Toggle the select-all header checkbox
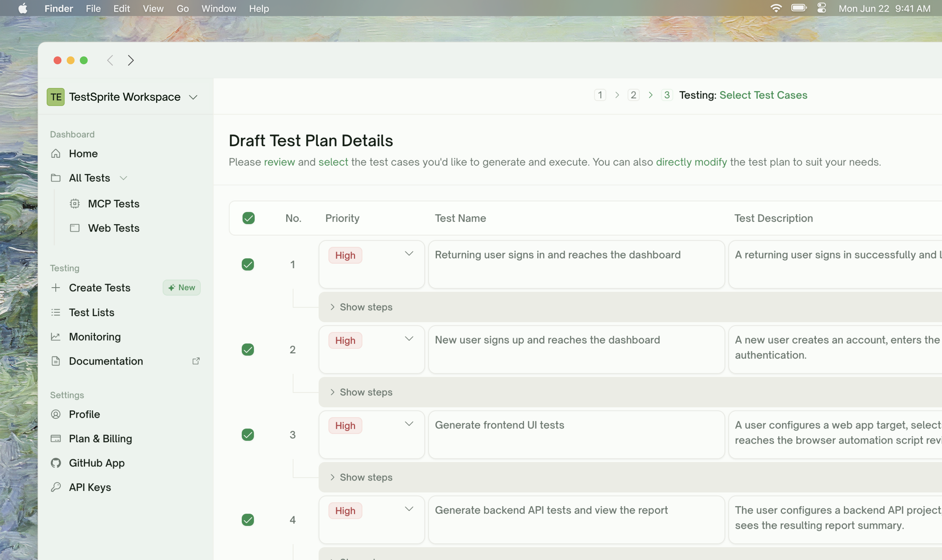The image size is (942, 560). click(x=248, y=218)
